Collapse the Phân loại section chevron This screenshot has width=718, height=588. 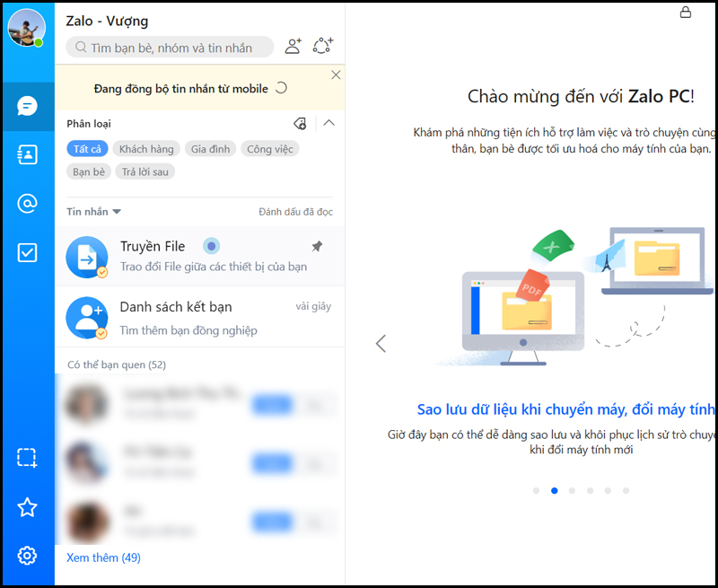[328, 123]
